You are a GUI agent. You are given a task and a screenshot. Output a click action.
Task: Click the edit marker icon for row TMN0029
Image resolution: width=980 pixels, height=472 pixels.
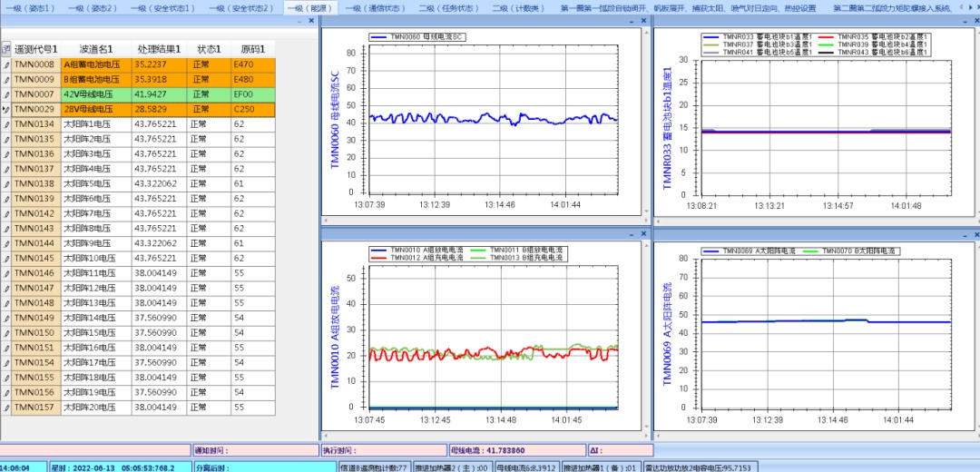click(x=5, y=109)
